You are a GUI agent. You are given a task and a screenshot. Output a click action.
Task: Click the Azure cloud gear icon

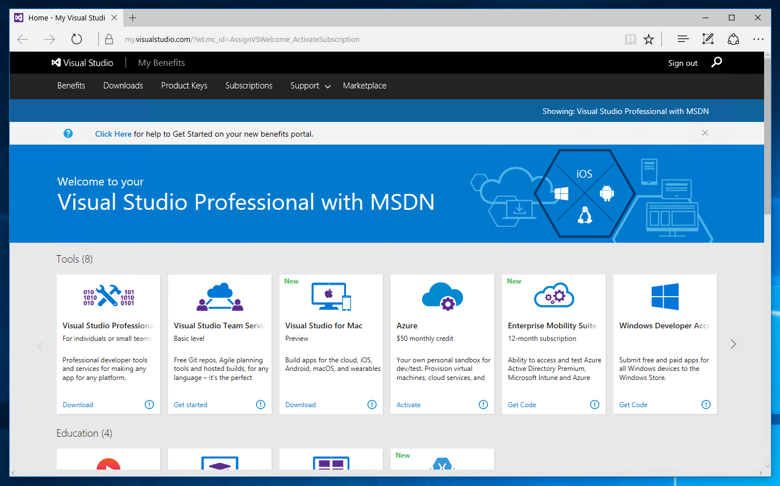(442, 296)
